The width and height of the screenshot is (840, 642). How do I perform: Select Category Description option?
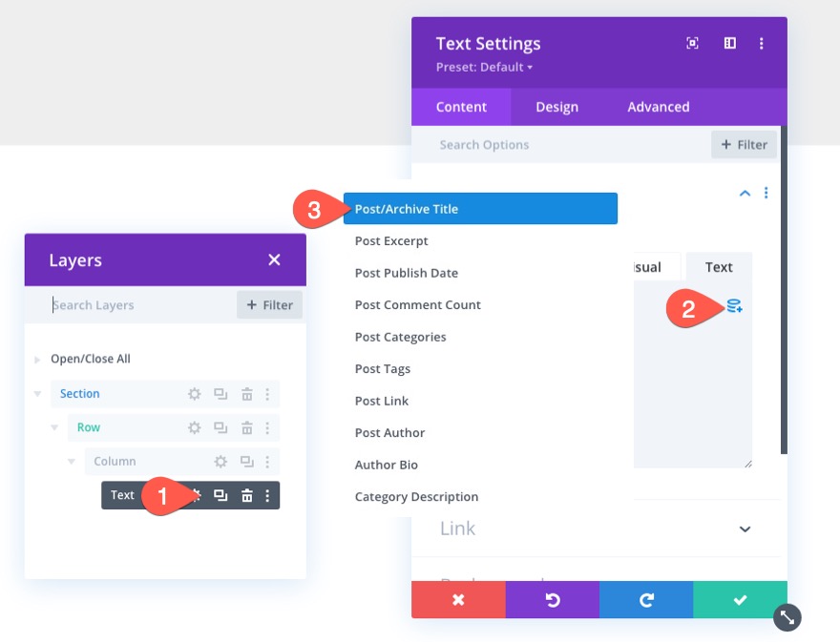416,497
